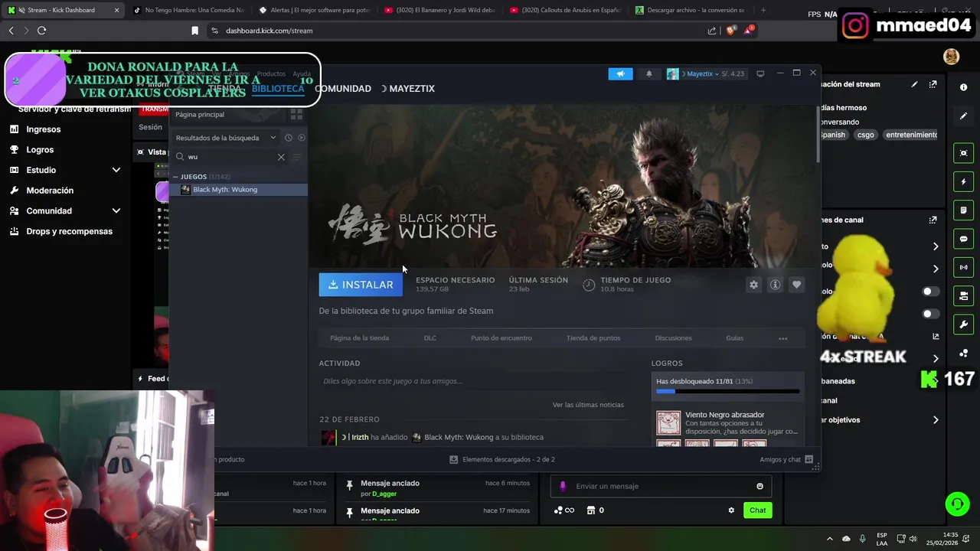Click the Steam page vertical scrollbar
The image size is (980, 551).
click(x=818, y=134)
